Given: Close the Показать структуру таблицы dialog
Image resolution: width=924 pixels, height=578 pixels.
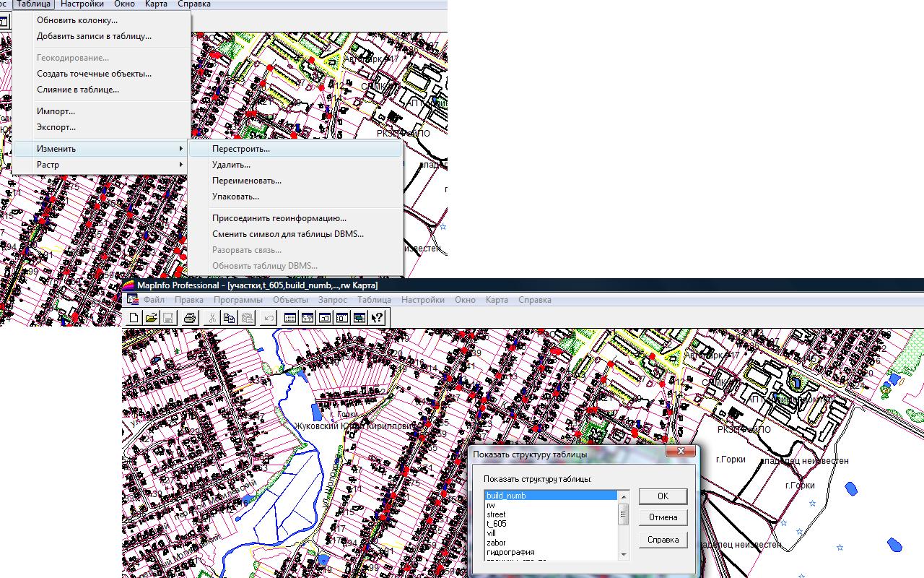Looking at the screenshot, I should coord(681,452).
